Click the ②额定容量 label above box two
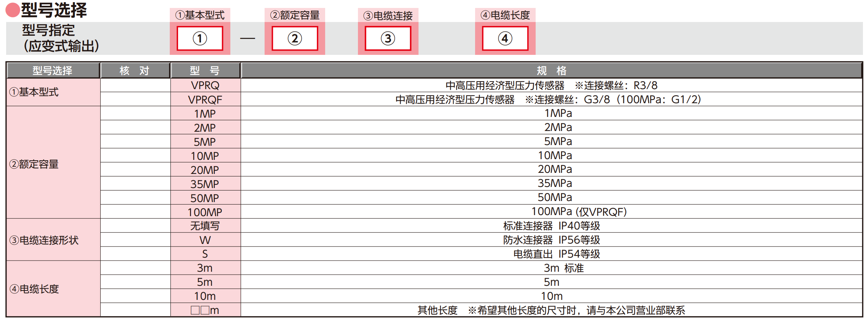The height and width of the screenshot is (319, 868). (294, 15)
